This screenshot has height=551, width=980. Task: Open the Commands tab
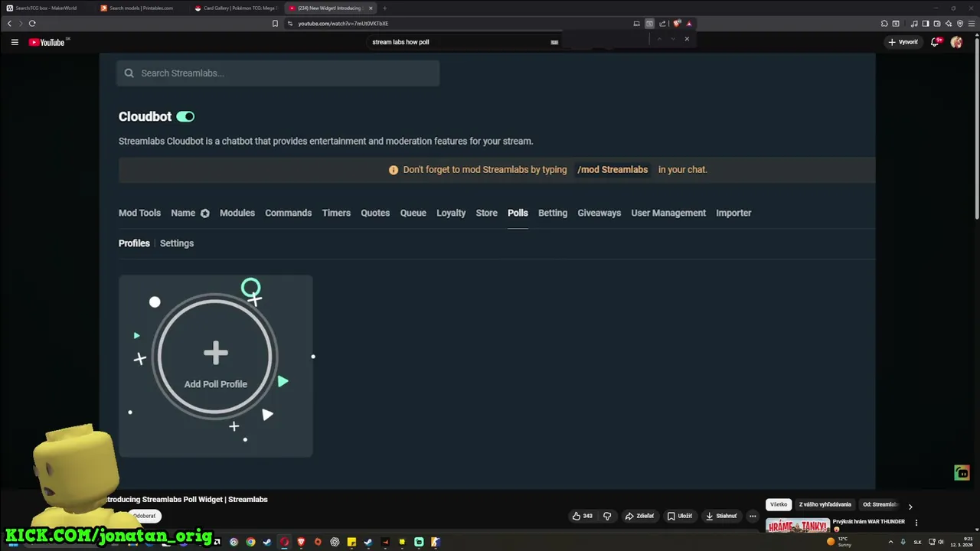click(x=288, y=213)
